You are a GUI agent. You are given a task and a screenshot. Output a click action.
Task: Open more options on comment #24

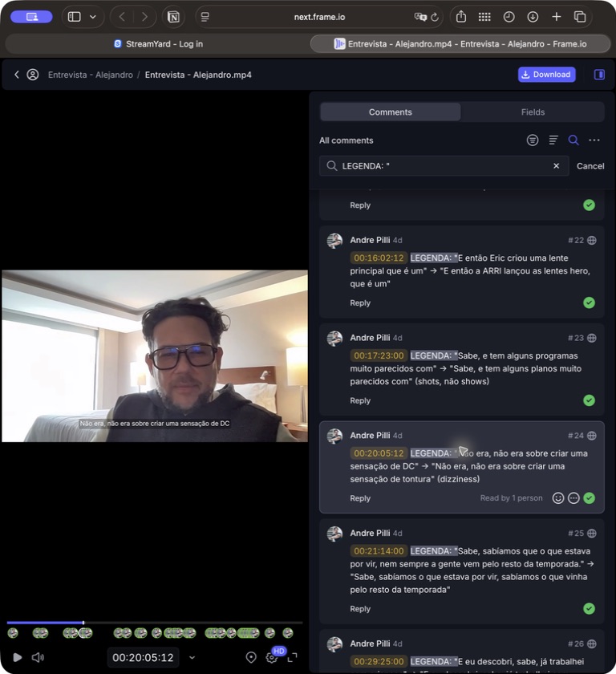[573, 497]
